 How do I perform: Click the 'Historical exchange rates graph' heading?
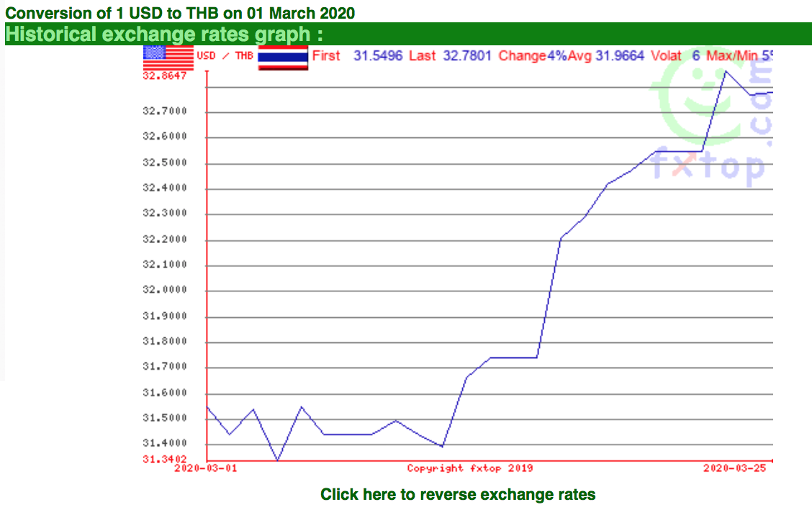click(x=164, y=34)
